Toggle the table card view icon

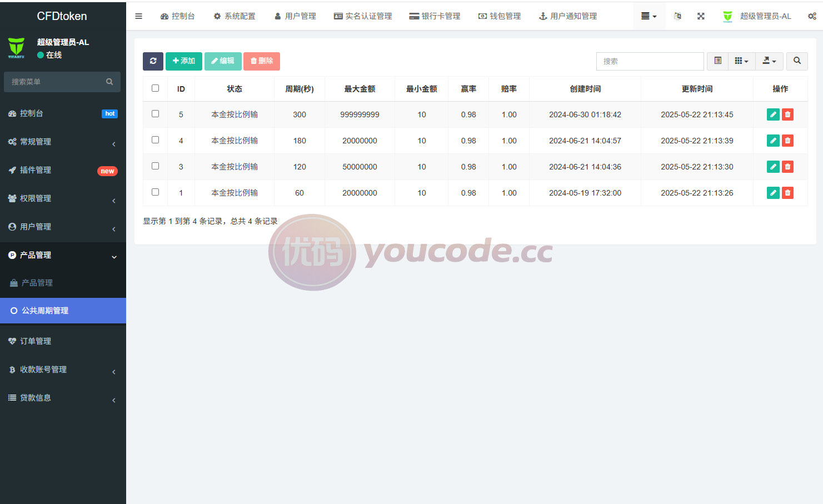tap(717, 61)
